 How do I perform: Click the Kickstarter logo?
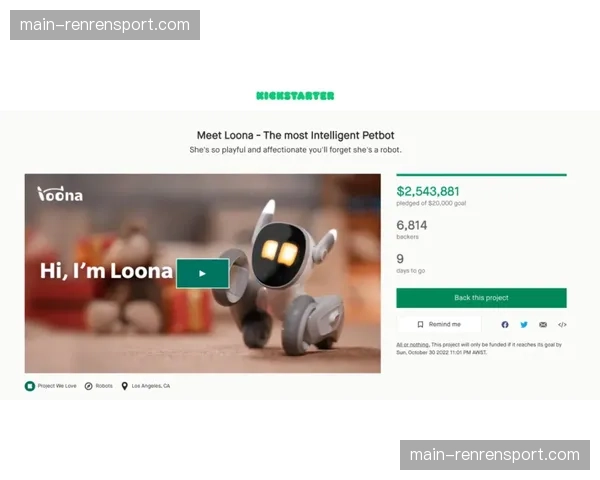(x=295, y=96)
